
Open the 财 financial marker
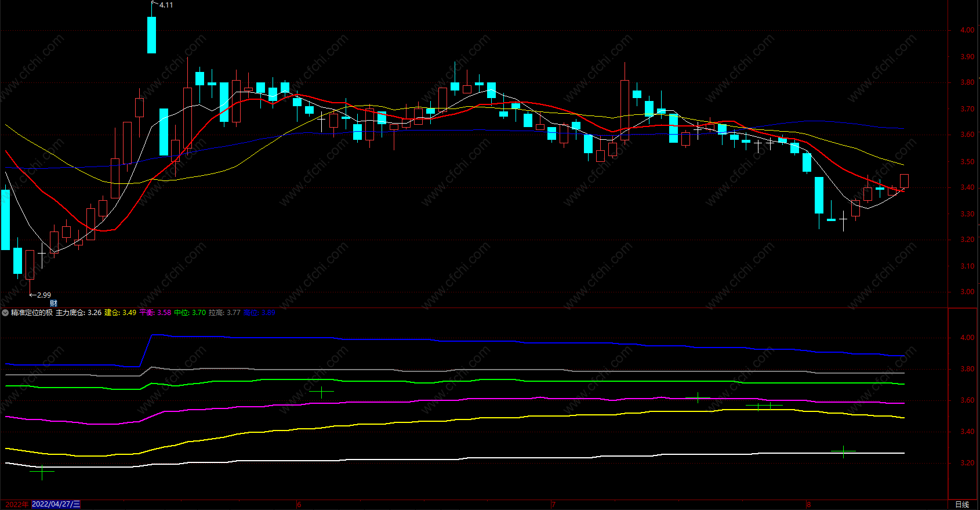pyautogui.click(x=53, y=303)
